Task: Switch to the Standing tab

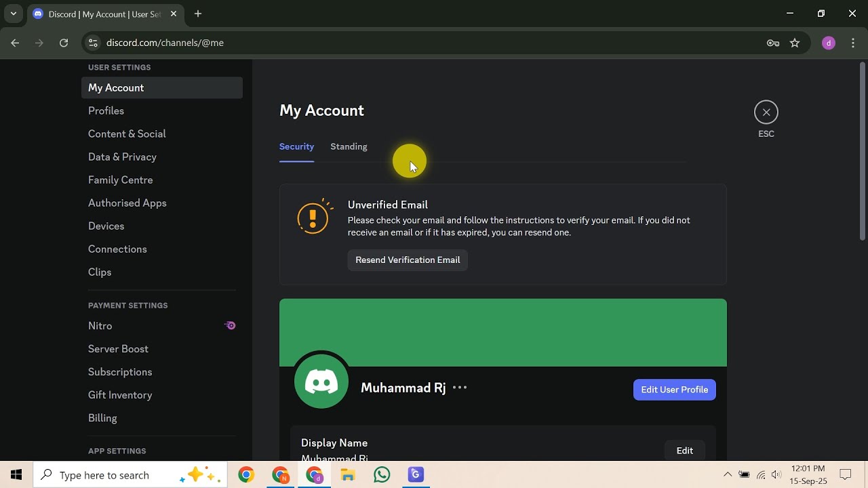Action: 349,146
